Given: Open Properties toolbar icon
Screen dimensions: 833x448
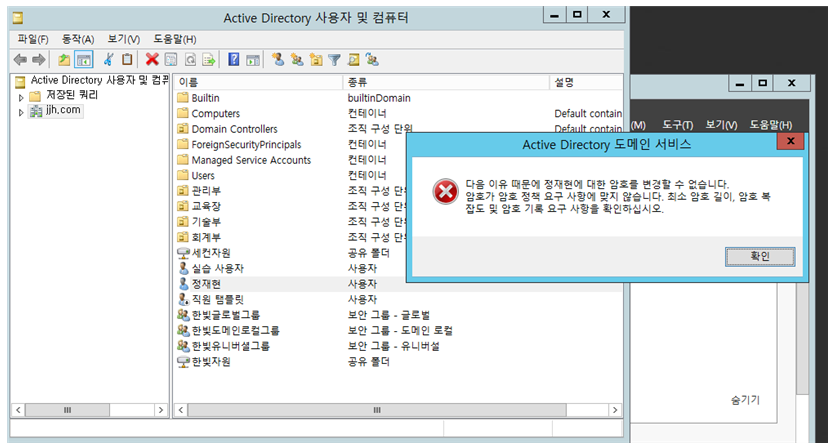Looking at the screenshot, I should click(x=171, y=60).
